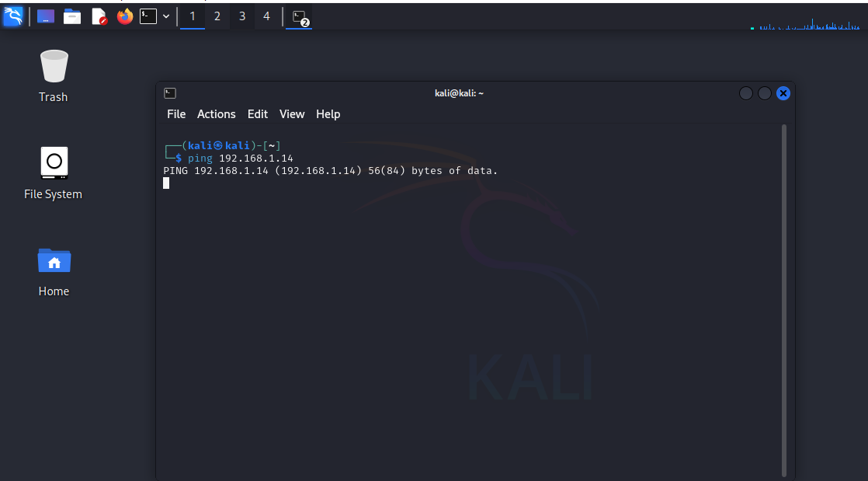Click the 'PING 192.168.1.14' output line

331,171
